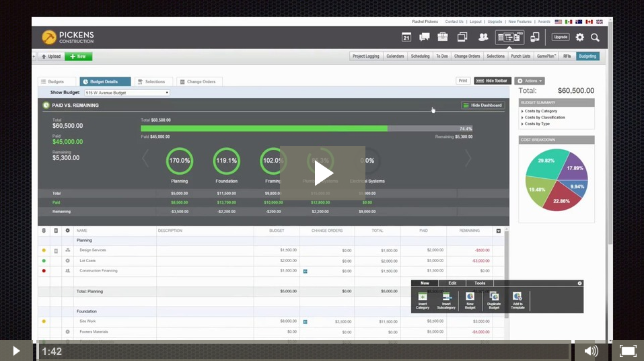Click the people icon on Construction Financing row
Image resolution: width=644 pixels, height=361 pixels.
[x=67, y=271]
